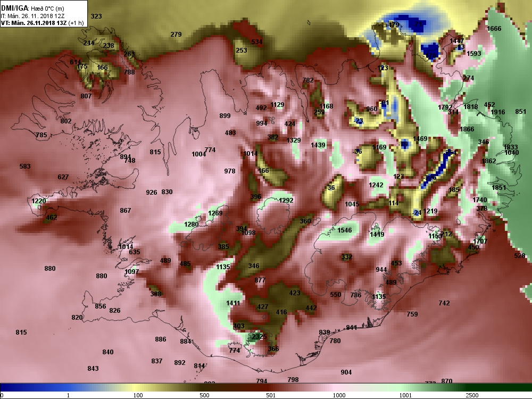The width and height of the screenshot is (532, 399).
Task: Click the map value 785
Action: [41, 135]
